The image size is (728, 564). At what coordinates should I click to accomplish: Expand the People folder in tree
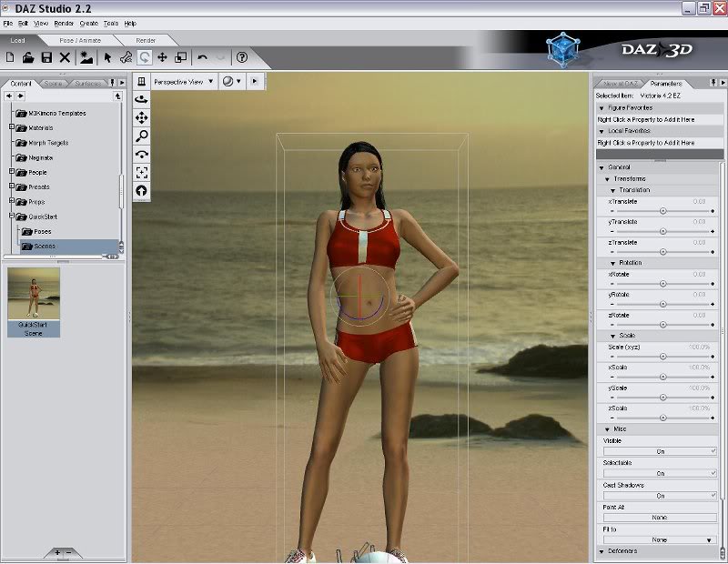(x=13, y=172)
